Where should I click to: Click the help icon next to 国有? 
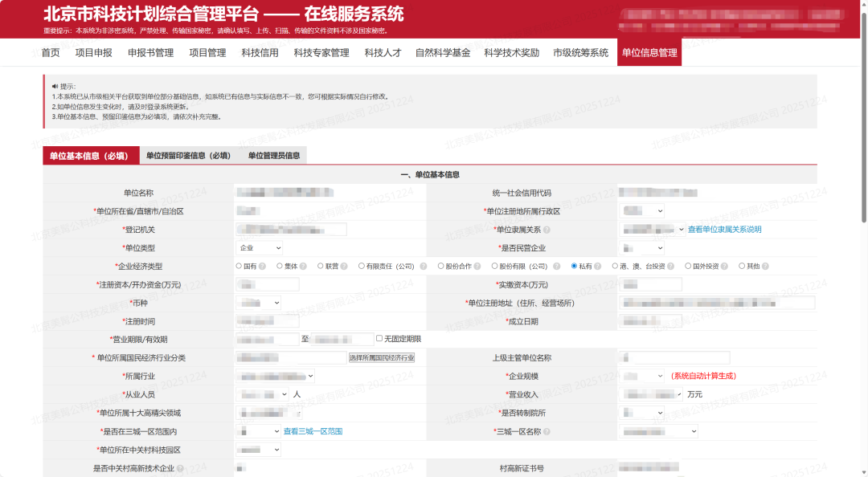262,266
